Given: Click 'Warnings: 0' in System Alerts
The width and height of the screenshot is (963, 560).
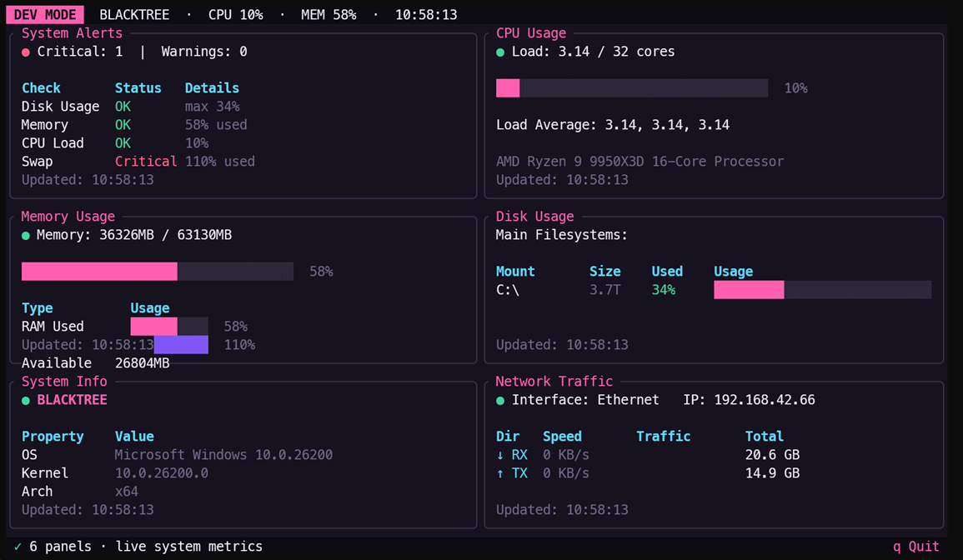Looking at the screenshot, I should tap(204, 52).
